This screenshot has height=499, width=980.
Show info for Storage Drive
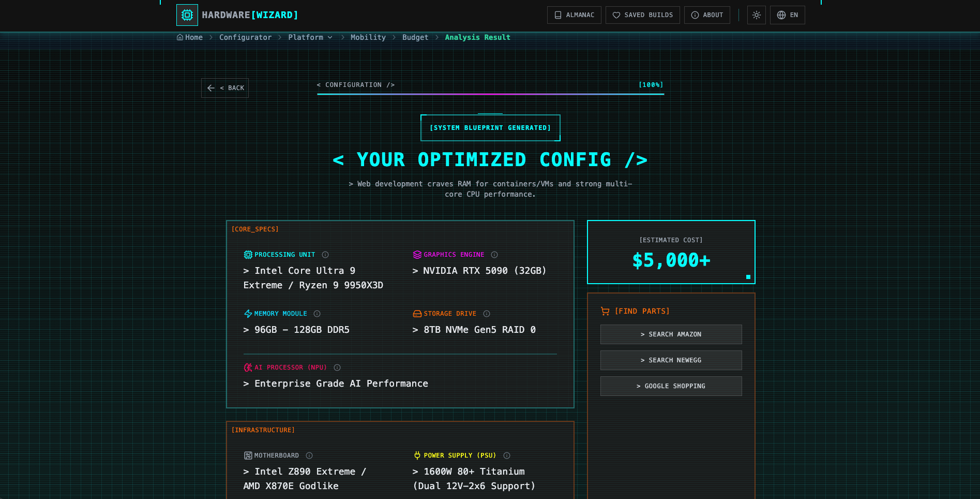[487, 314]
